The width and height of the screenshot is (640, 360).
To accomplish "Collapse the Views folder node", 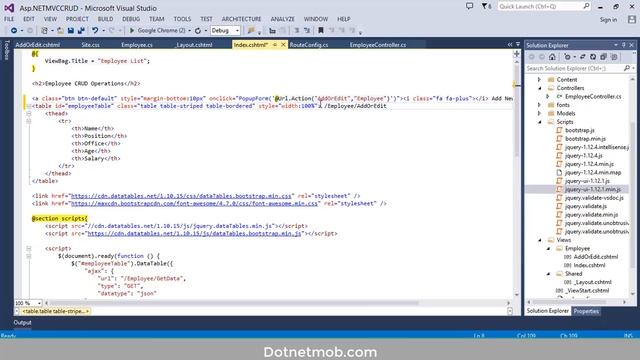I will (539, 240).
